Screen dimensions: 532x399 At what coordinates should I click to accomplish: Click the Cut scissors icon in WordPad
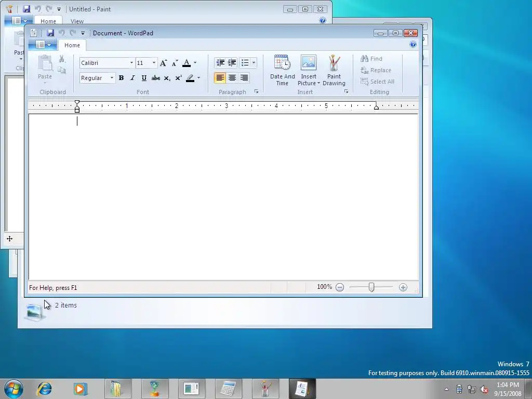(x=62, y=59)
